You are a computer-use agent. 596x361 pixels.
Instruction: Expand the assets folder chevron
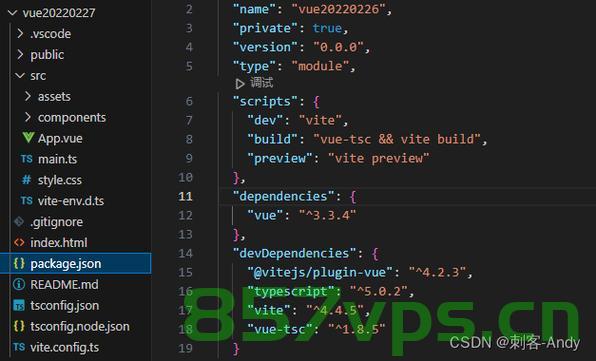pyautogui.click(x=28, y=97)
